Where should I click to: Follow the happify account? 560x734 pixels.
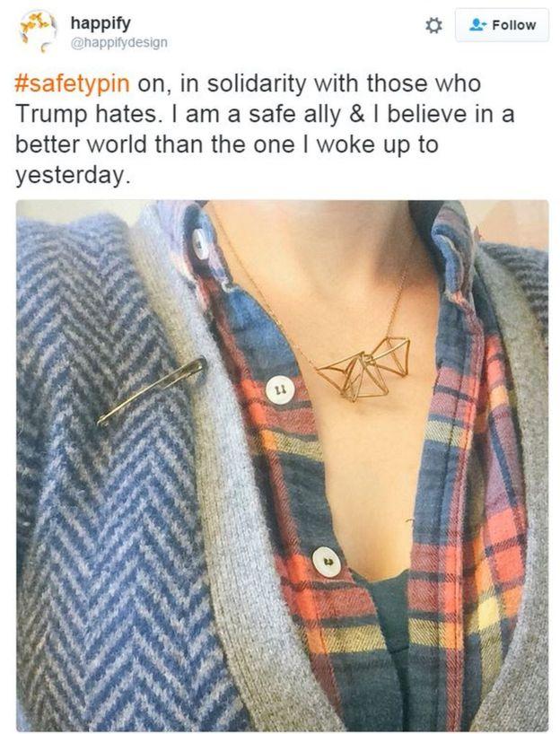(x=502, y=25)
